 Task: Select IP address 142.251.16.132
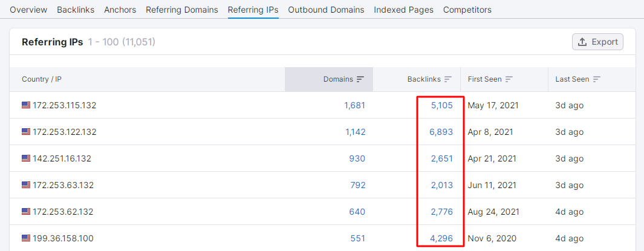tap(62, 158)
